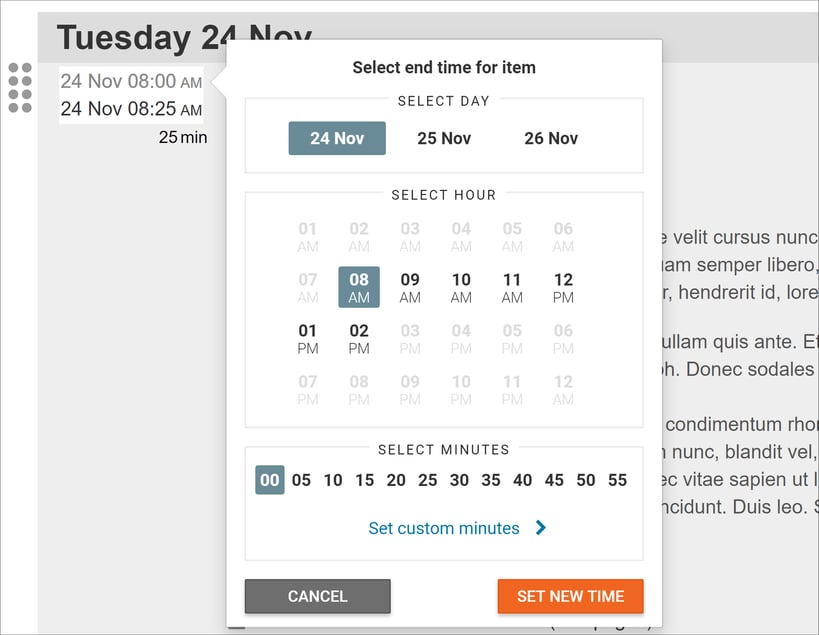Select 01 PM hour cell
The height and width of the screenshot is (635, 819).
[x=308, y=338]
